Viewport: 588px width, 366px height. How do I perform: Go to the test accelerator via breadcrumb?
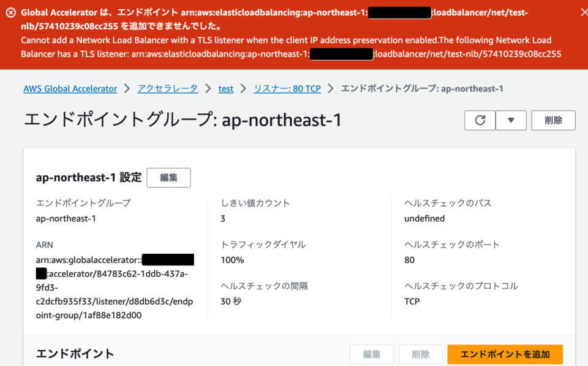[225, 88]
